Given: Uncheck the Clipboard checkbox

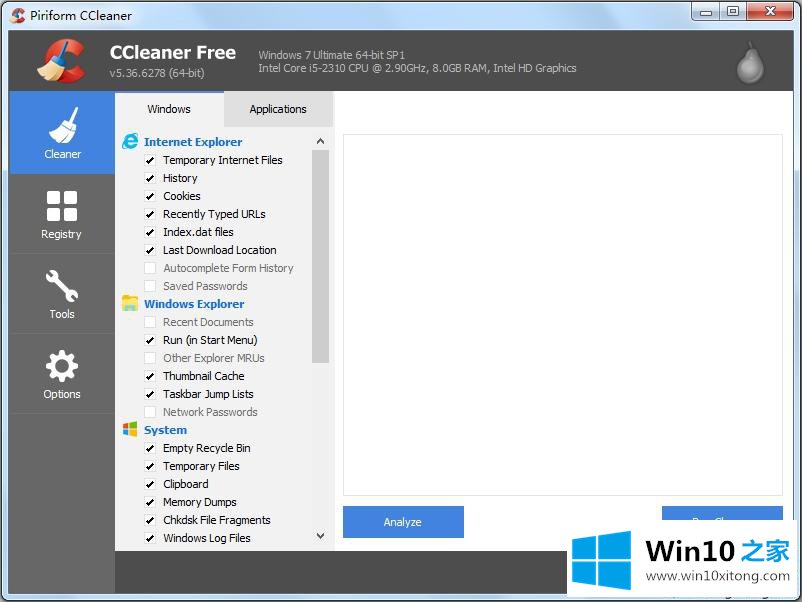Looking at the screenshot, I should click(150, 484).
